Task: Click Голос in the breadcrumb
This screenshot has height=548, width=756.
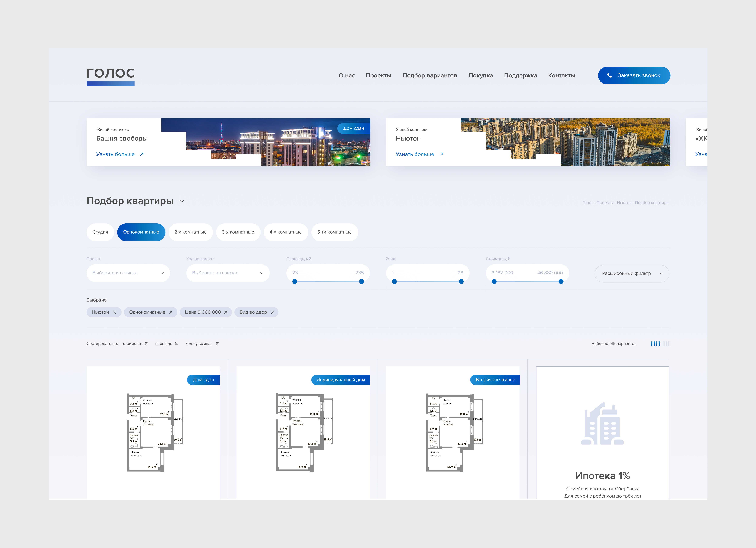Action: click(x=588, y=203)
